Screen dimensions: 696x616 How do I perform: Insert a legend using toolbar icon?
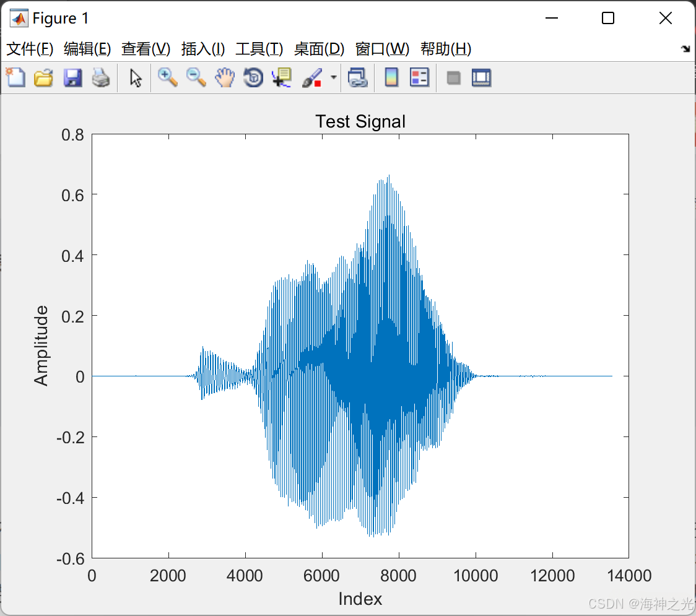pos(419,77)
